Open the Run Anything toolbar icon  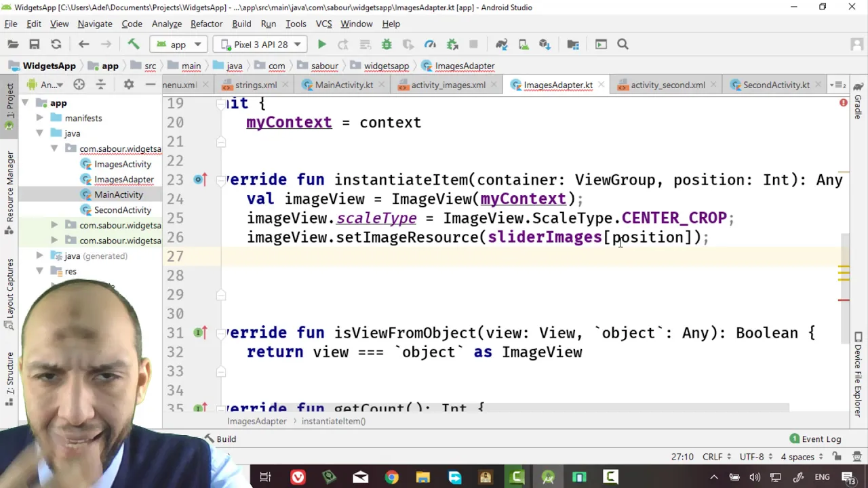pos(601,45)
